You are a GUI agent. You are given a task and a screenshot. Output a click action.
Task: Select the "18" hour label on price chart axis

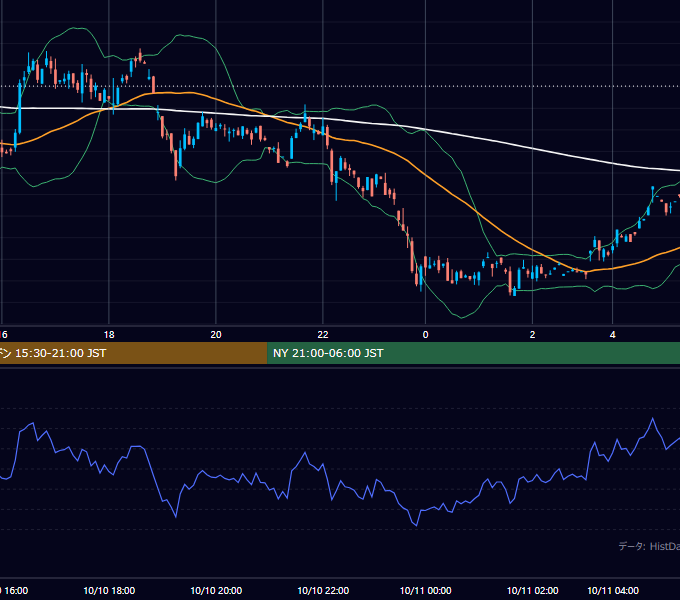pyautogui.click(x=109, y=335)
